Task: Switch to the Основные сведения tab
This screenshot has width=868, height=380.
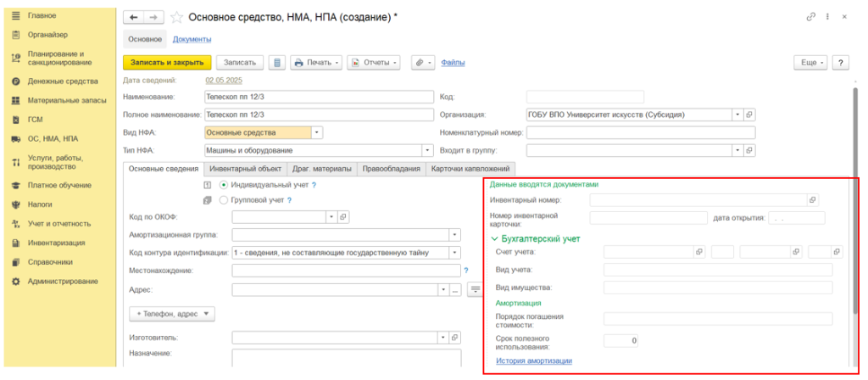Action: [x=164, y=169]
